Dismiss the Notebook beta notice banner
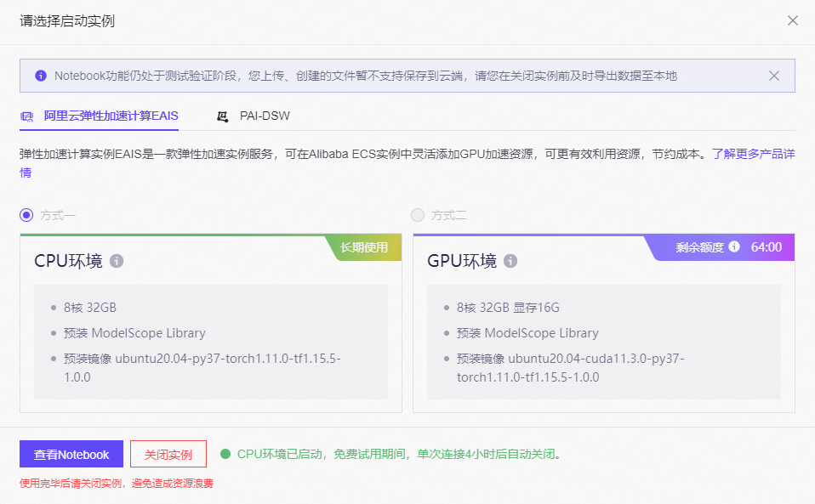815x504 pixels. 774,76
